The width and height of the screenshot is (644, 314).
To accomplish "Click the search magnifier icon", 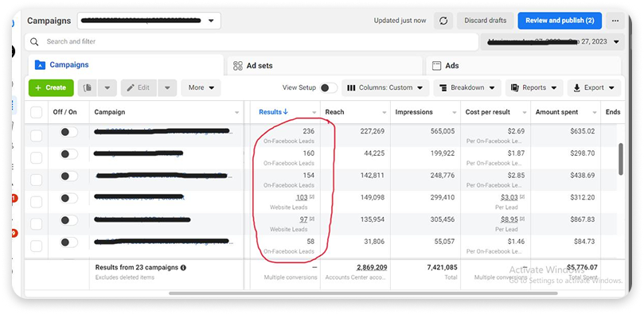I will 34,41.
